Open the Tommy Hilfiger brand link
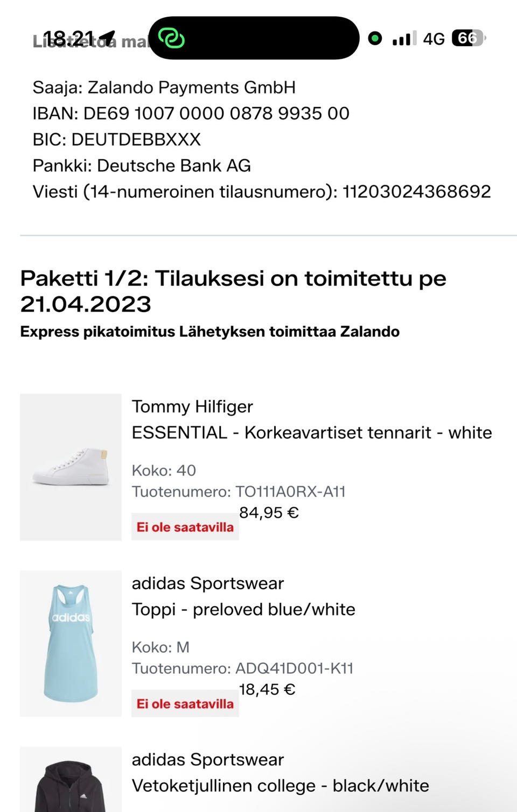Viewport: 517px width, 812px height. (x=192, y=406)
